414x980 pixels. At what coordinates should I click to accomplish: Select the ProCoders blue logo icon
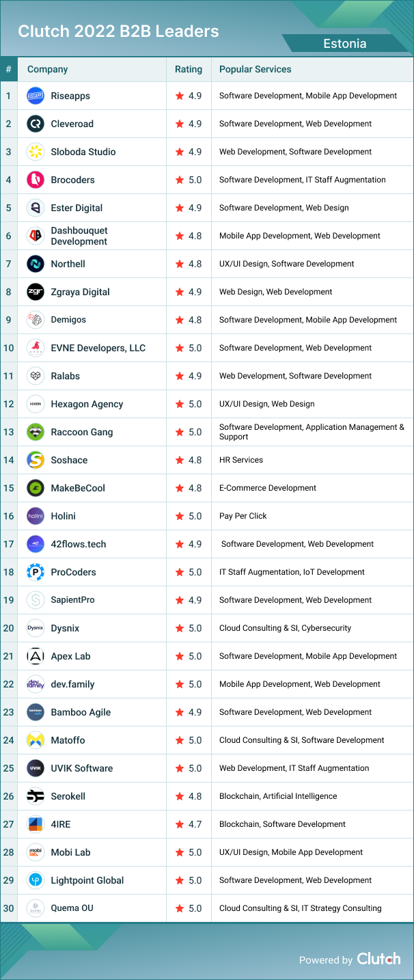(x=36, y=572)
